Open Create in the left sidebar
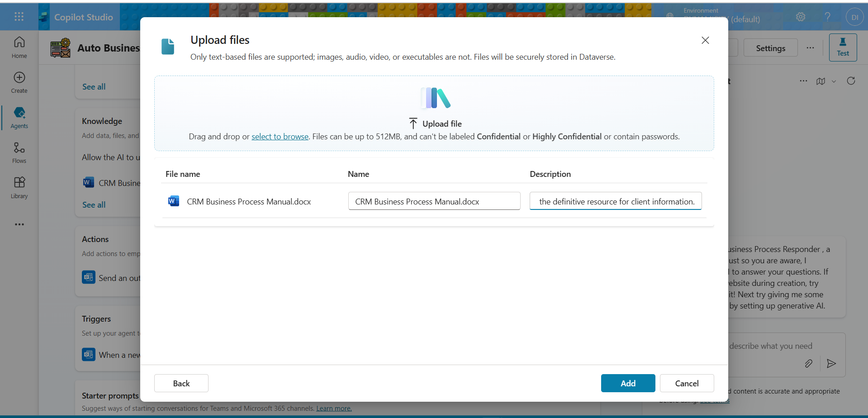 click(x=19, y=83)
